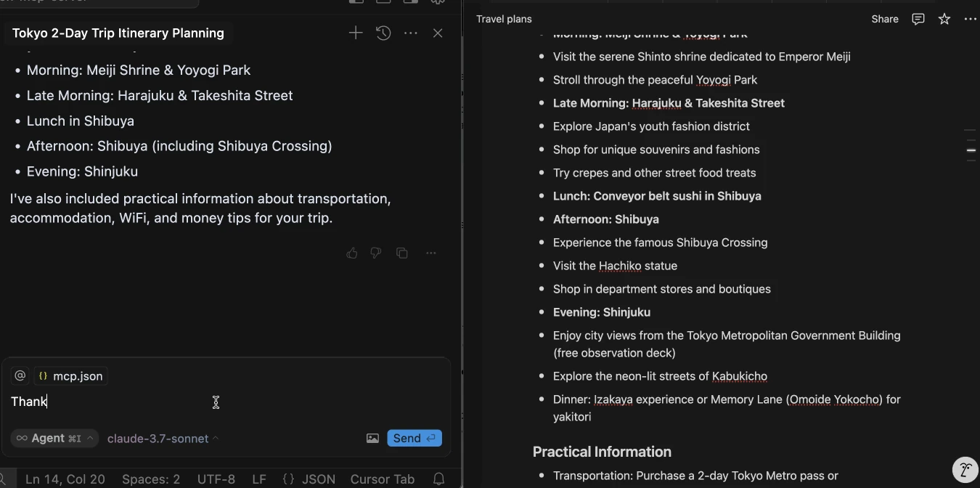Give the response a thumbs up
Viewport: 980px width, 488px height.
pos(352,253)
